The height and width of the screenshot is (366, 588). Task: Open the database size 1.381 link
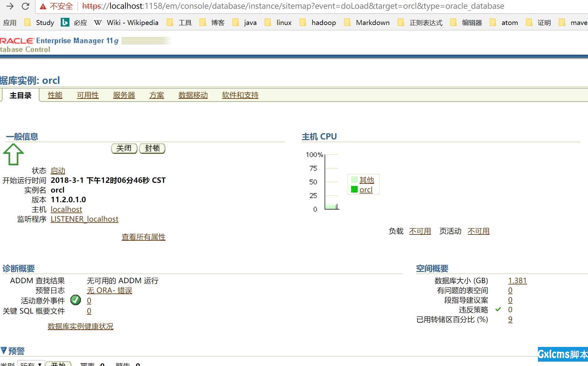tap(518, 281)
